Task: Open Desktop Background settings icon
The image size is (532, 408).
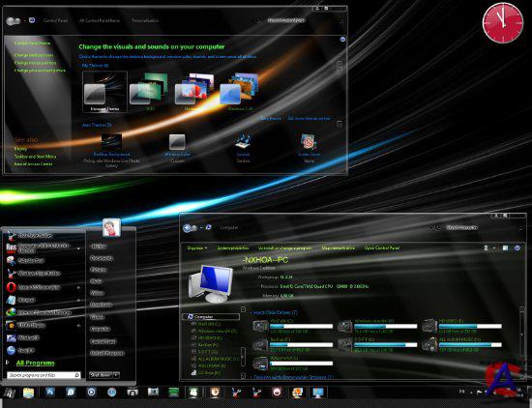Action: tap(111, 142)
